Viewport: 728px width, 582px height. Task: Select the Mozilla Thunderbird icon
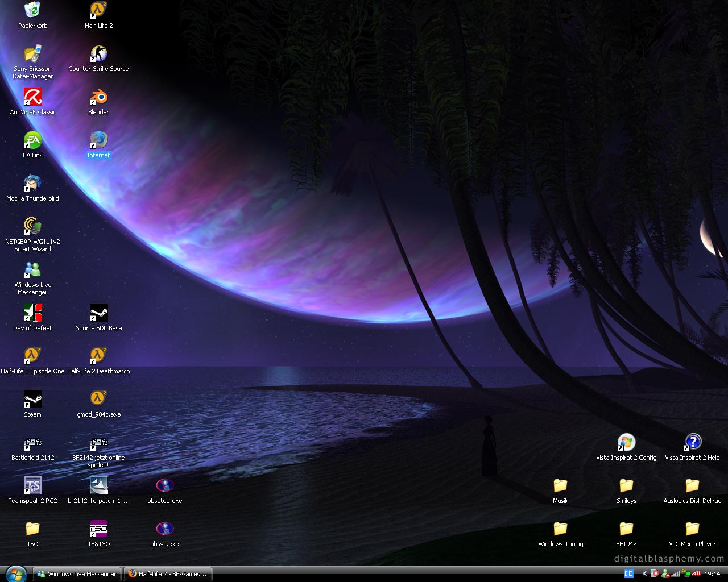(x=32, y=184)
